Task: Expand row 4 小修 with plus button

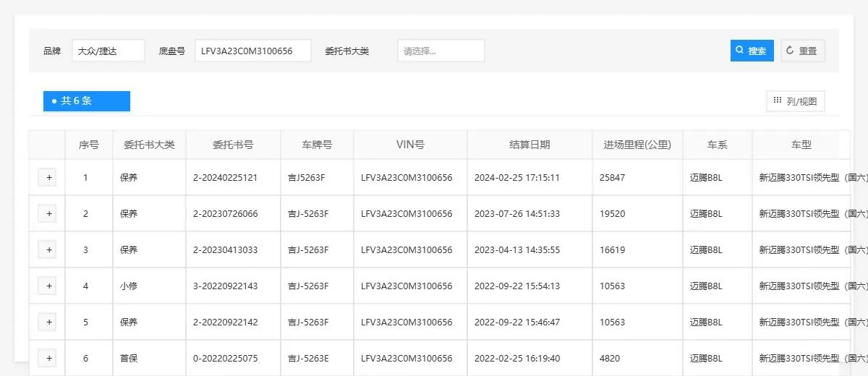Action: coord(47,286)
